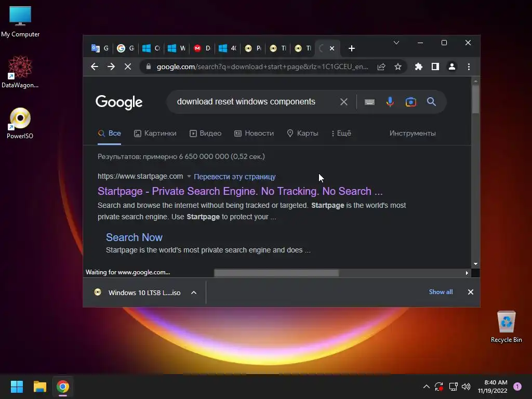Screen dimensions: 532x399
Task: Open a new browser tab
Action: 352,48
